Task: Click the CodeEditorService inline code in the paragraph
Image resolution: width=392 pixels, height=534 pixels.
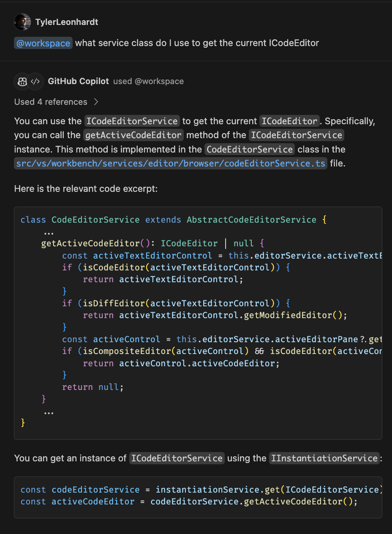Action: 249,150
